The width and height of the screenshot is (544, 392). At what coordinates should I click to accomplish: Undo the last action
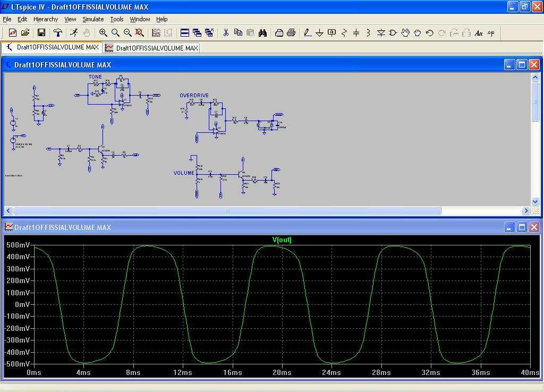point(429,33)
